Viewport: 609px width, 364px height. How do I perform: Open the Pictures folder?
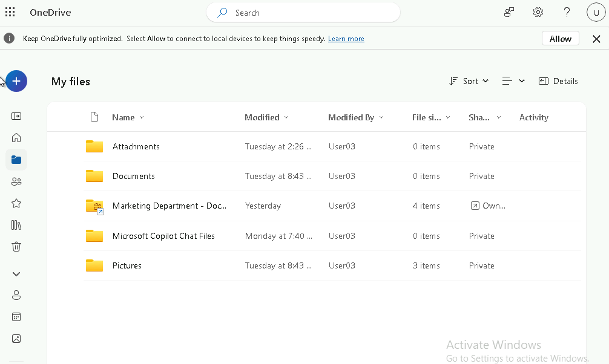(x=127, y=265)
